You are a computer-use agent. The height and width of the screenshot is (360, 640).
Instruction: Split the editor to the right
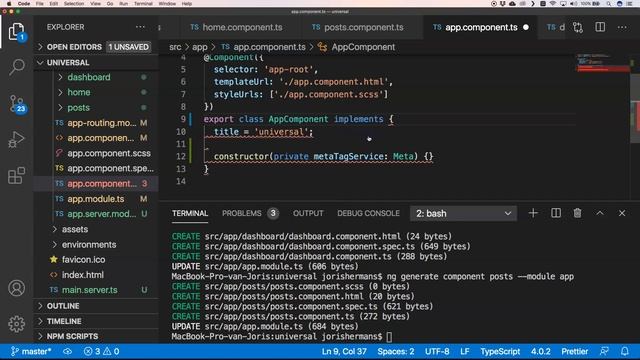point(600,27)
